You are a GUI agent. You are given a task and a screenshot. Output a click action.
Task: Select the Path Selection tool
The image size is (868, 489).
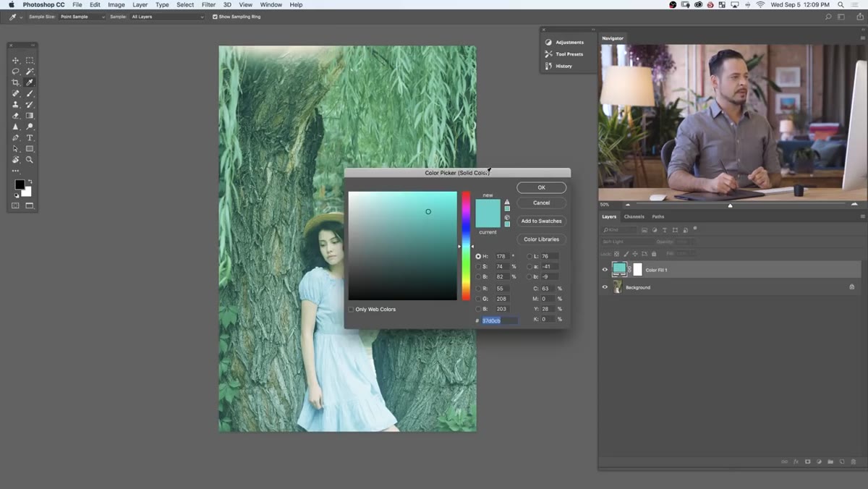pos(15,148)
